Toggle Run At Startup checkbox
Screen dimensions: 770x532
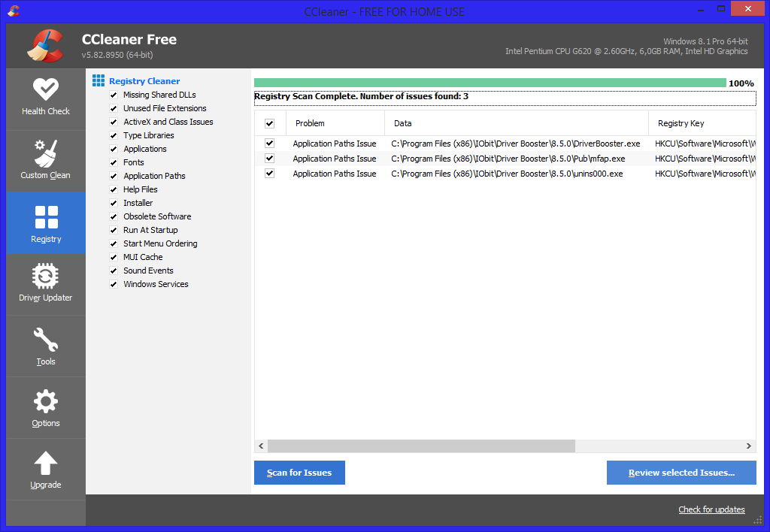point(114,230)
